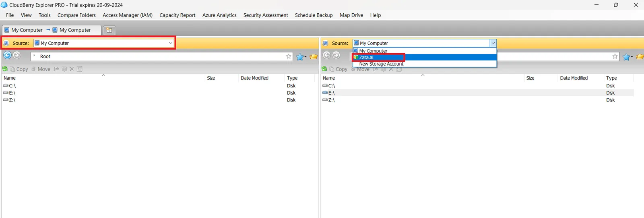This screenshot has width=644, height=218.
Task: Collapse the right pane Source dropdown arrow
Action: coord(493,43)
